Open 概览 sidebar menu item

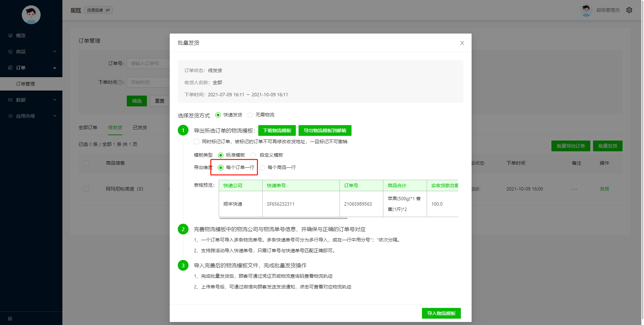[31, 36]
